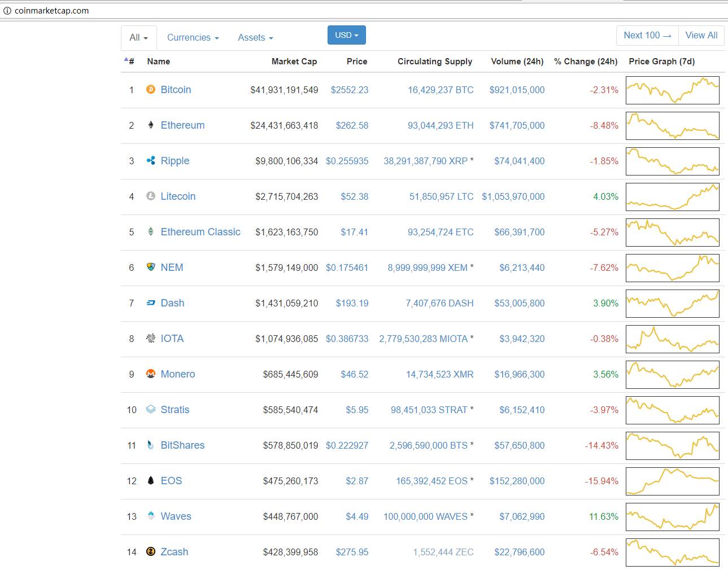Click the Stratis logo icon

(x=151, y=409)
